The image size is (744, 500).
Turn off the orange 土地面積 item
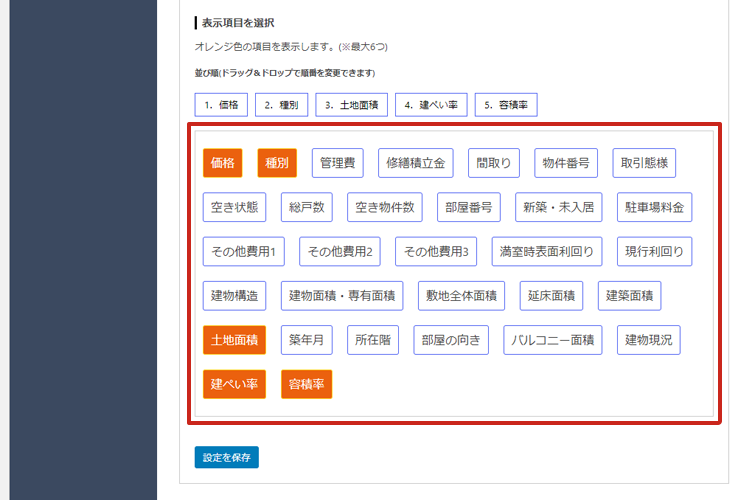[234, 340]
